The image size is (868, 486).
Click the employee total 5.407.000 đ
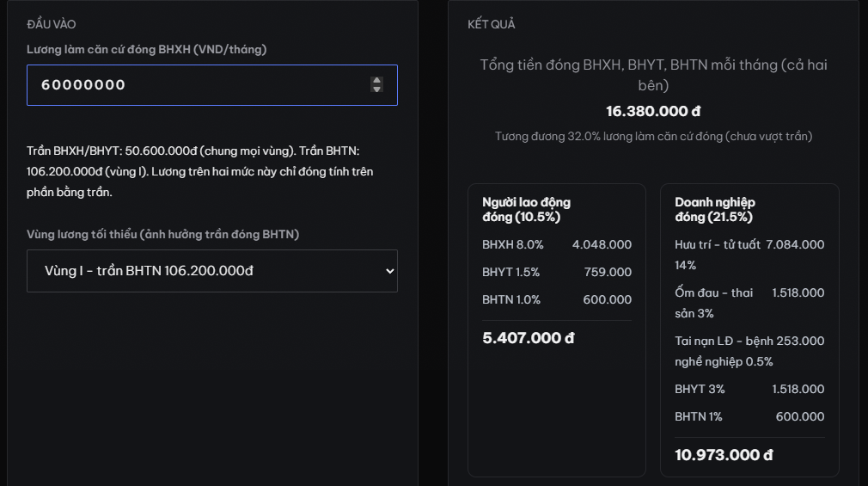529,338
